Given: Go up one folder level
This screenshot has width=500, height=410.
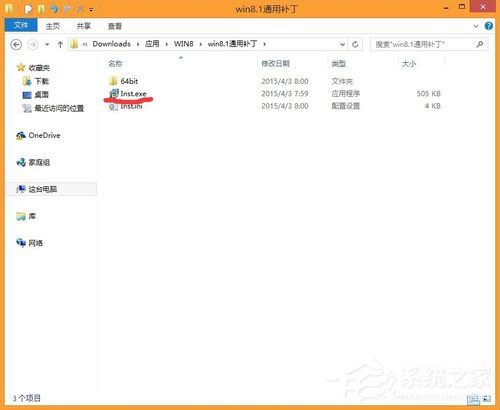Looking at the screenshot, I should coord(60,44).
